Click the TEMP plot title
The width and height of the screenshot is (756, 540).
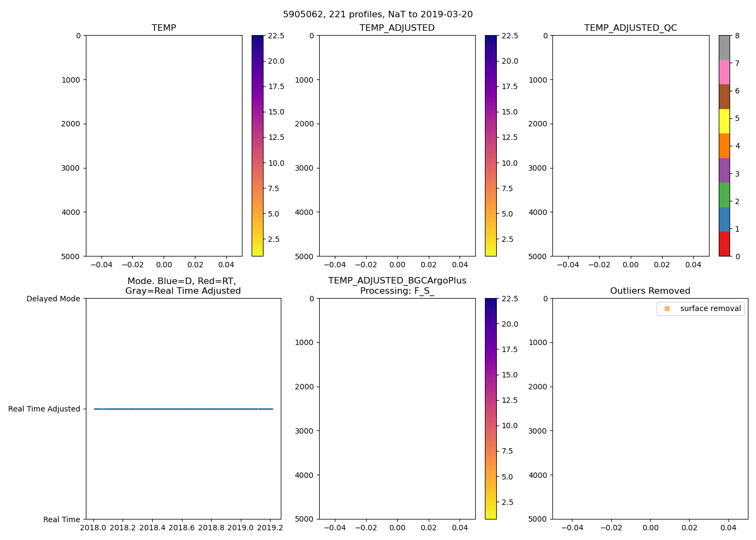coord(164,28)
